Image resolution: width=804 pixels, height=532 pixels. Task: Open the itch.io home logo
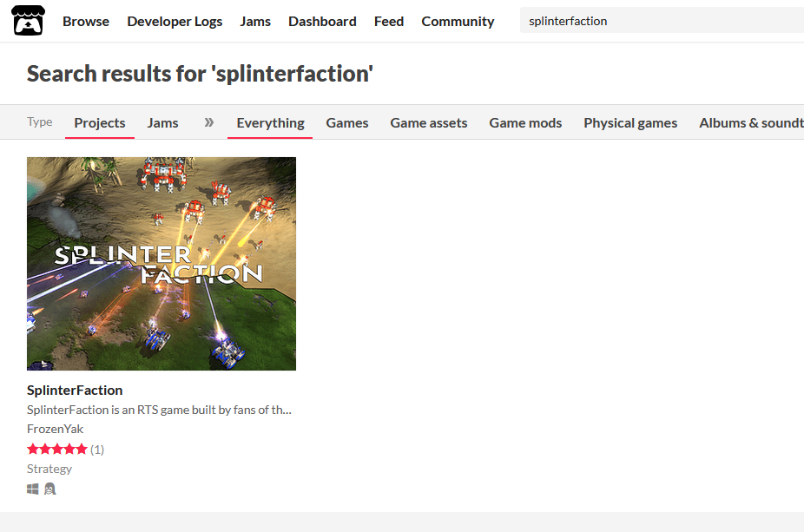[x=28, y=21]
